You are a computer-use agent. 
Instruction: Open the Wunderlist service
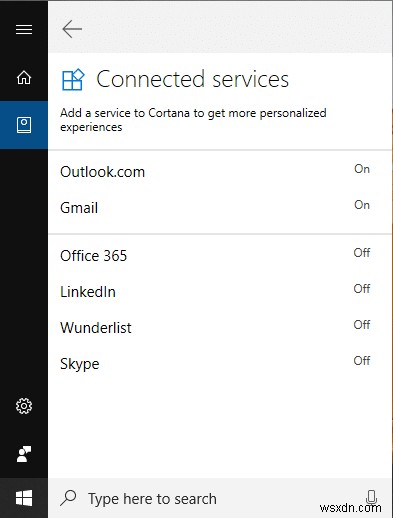(220, 328)
